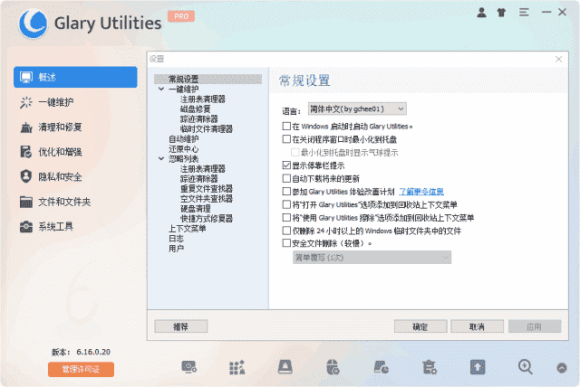This screenshot has width=580, height=387.
Task: Select 空文件夹查找器 in the settings tree
Action: pos(206,199)
